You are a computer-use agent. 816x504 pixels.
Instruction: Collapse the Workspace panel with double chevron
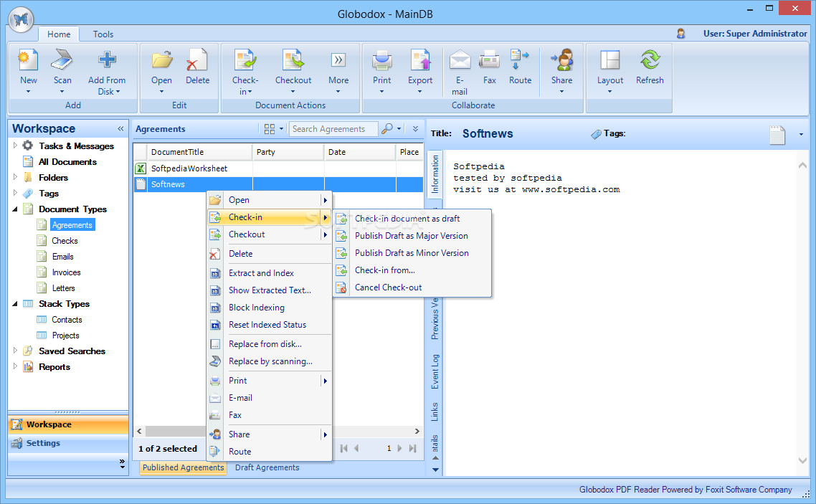pos(120,128)
